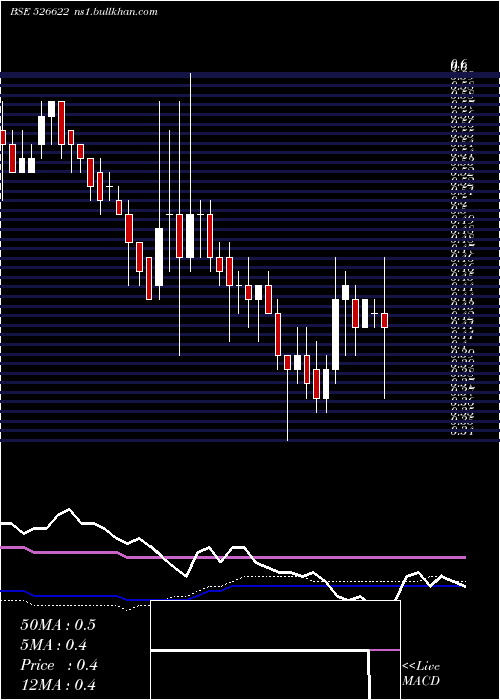Click the 'Price : 0.4' value
The image size is (500, 700).
tap(59, 665)
